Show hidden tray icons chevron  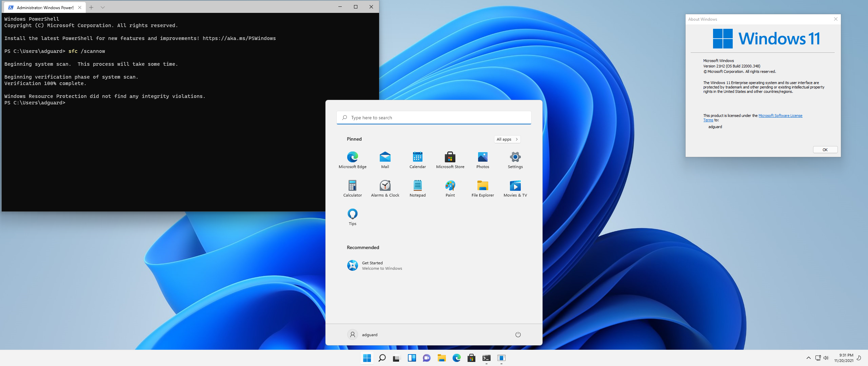(x=808, y=358)
